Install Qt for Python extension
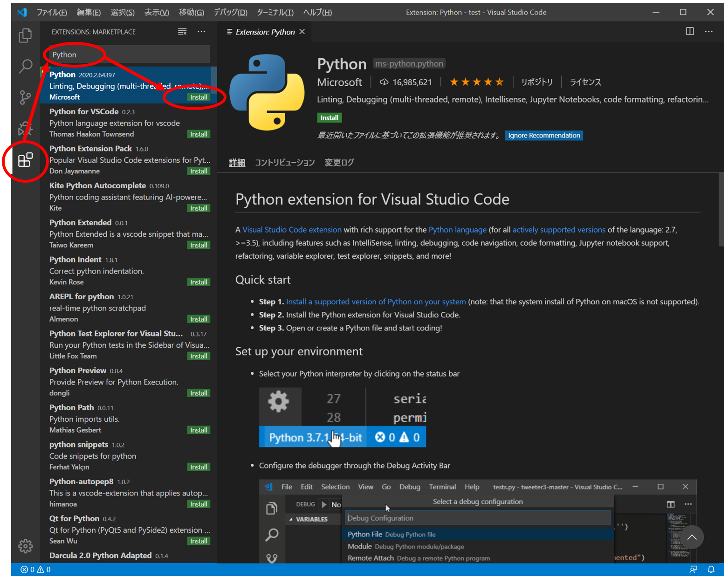Screen dimensions: 728x577 [199, 541]
